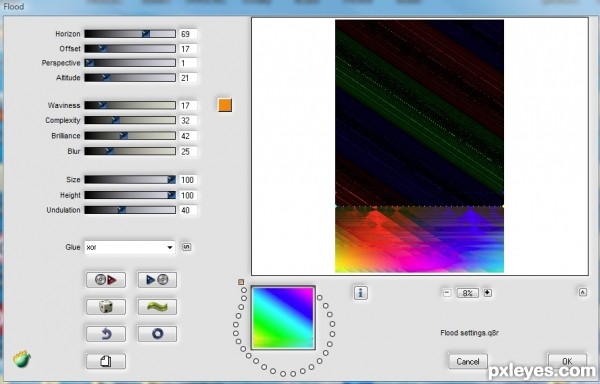
Task: Click the Waviness slider track
Action: pyautogui.click(x=130, y=105)
